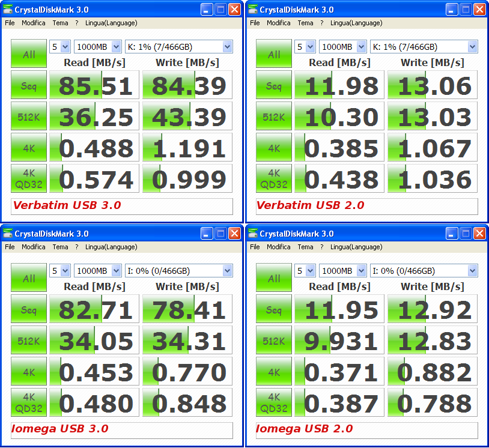The height and width of the screenshot is (448, 489).
Task: Click the Verbatim USB 3.0 comment field
Action: (x=122, y=207)
